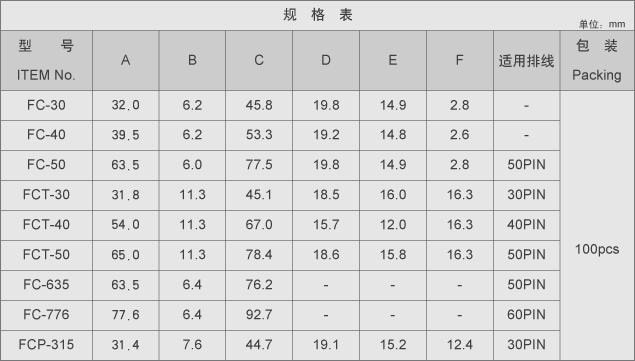Select the 适用排线 column header
The height and width of the screenshot is (361, 635).
(x=526, y=60)
